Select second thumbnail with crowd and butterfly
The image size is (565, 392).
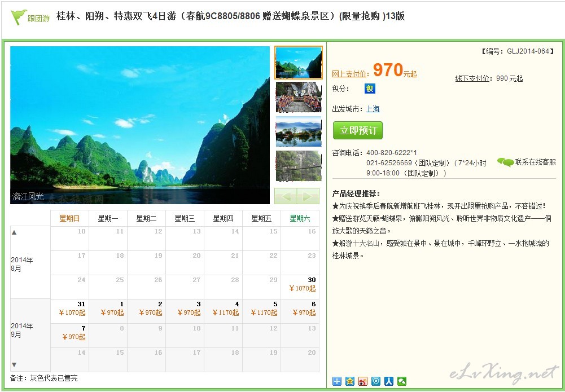click(299, 97)
